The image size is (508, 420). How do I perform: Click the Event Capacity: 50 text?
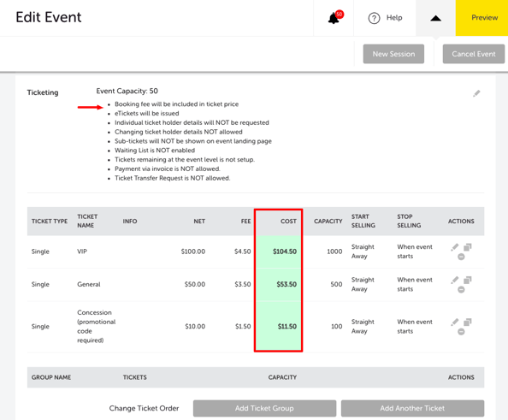[127, 91]
